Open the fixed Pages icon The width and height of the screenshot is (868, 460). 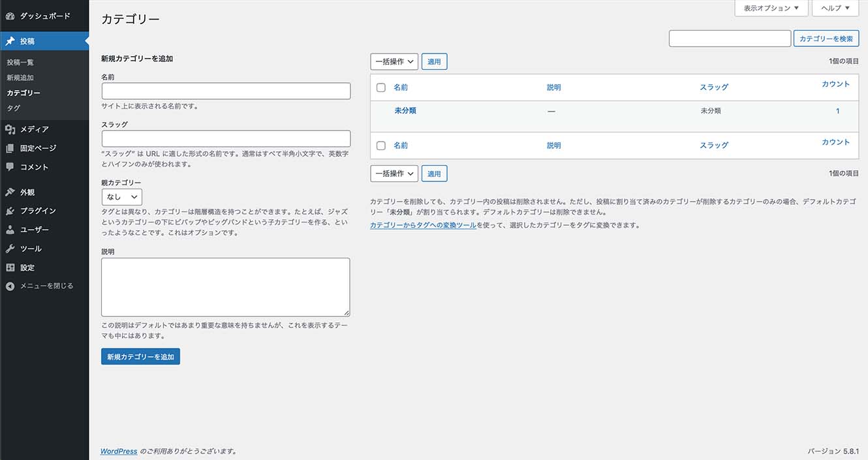click(x=10, y=148)
